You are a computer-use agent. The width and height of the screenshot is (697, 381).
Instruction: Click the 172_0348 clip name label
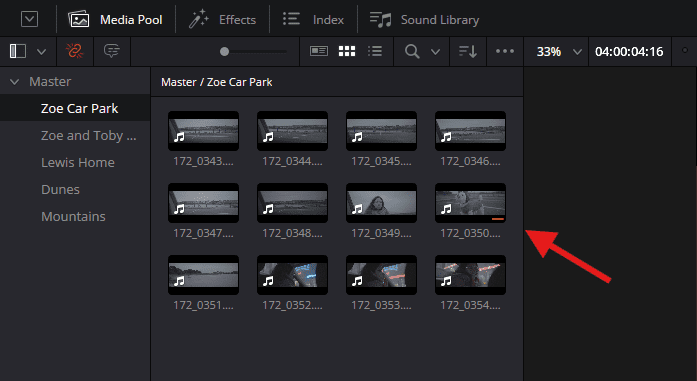(292, 233)
